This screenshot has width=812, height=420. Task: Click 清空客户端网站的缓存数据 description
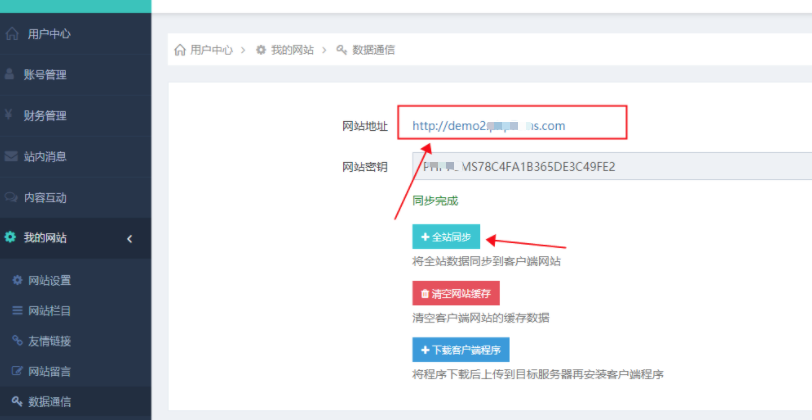pyautogui.click(x=481, y=318)
